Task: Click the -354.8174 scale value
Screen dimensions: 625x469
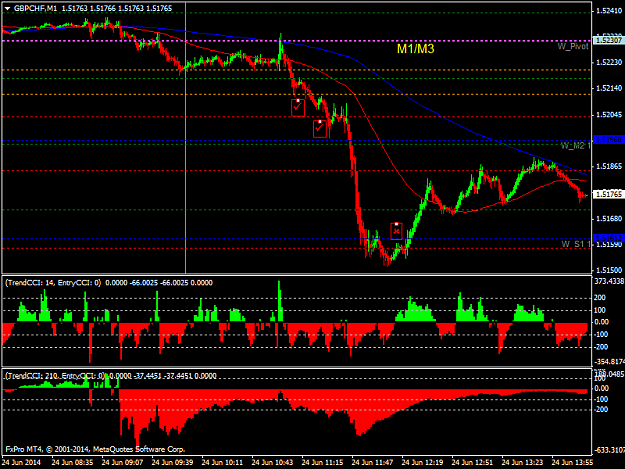Action: click(x=609, y=362)
